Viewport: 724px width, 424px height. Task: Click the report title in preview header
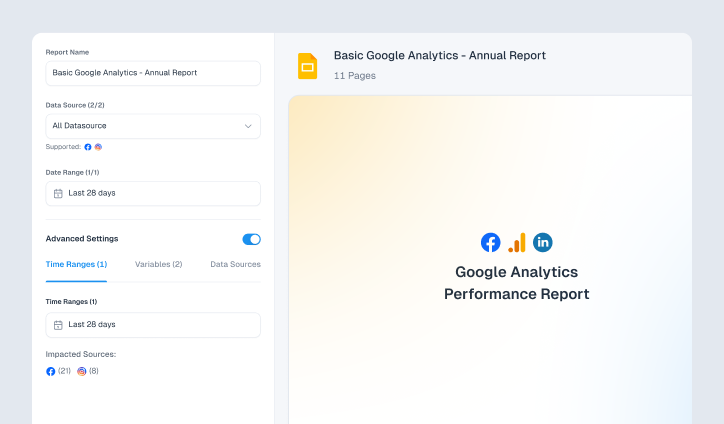point(439,56)
